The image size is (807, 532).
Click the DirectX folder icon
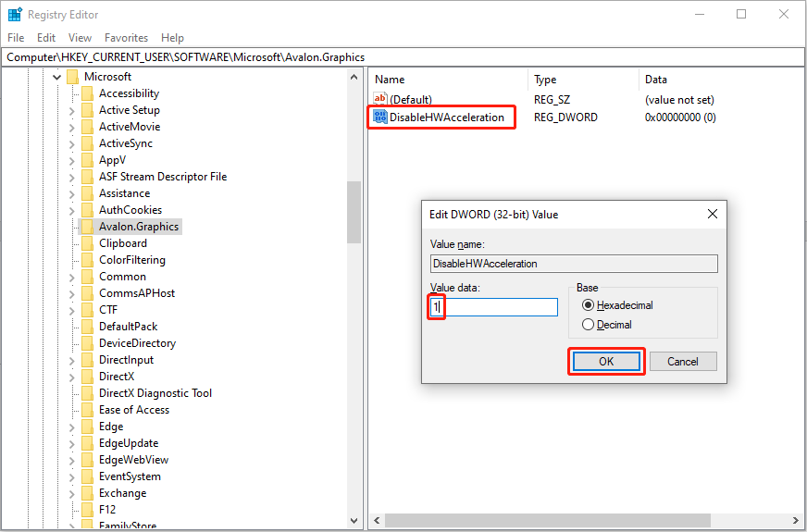click(88, 377)
